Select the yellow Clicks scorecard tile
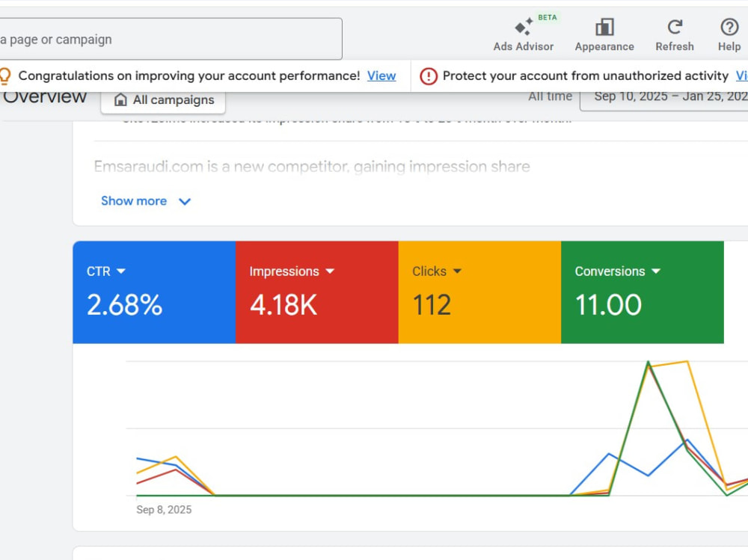Viewport: 748px width, 560px height. [479, 292]
